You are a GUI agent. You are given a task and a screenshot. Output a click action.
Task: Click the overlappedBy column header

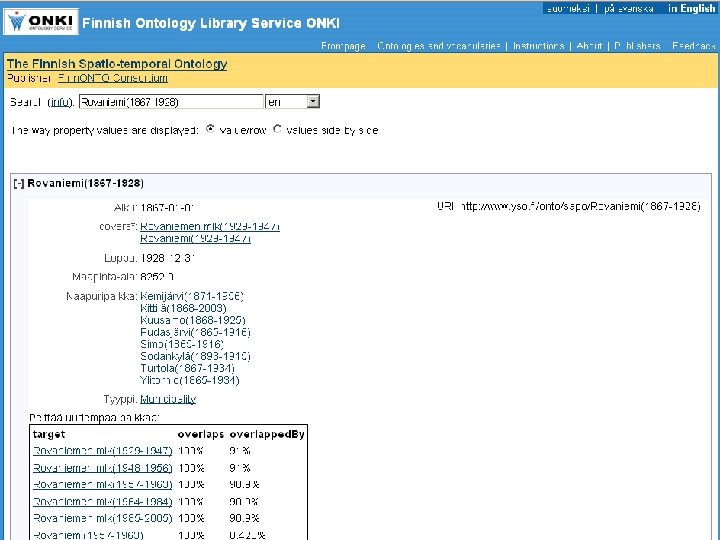pyautogui.click(x=267, y=434)
